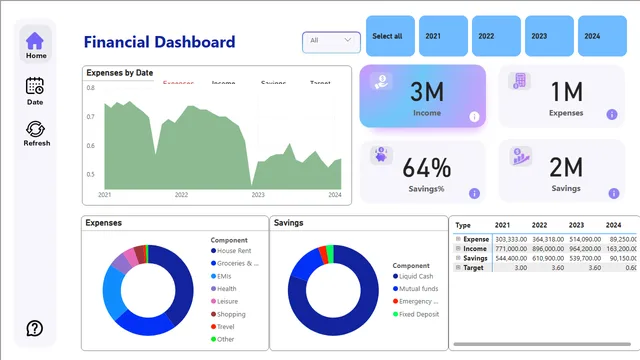Expand the Savings row in table
This screenshot has height=360, width=640.
tap(458, 258)
